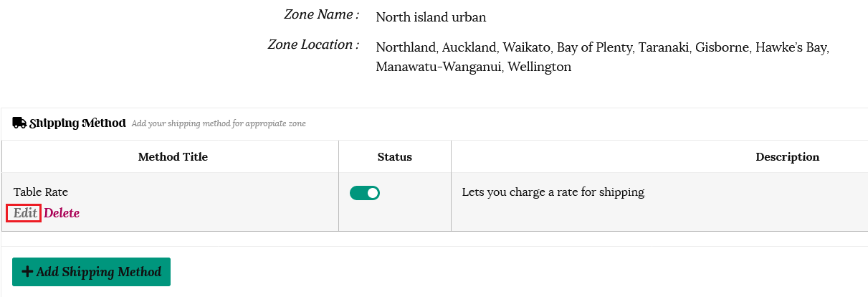Click the Status column header

pos(394,156)
